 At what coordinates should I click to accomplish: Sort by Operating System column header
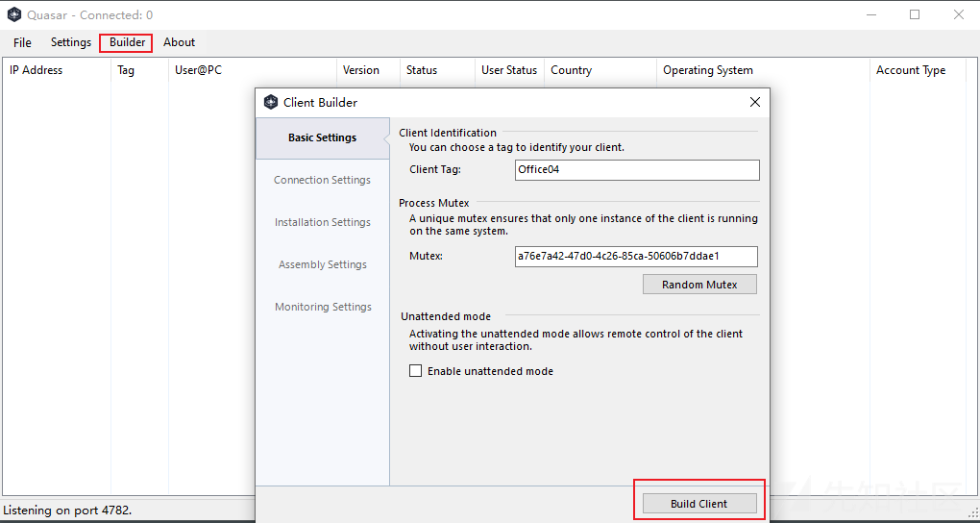(x=763, y=71)
